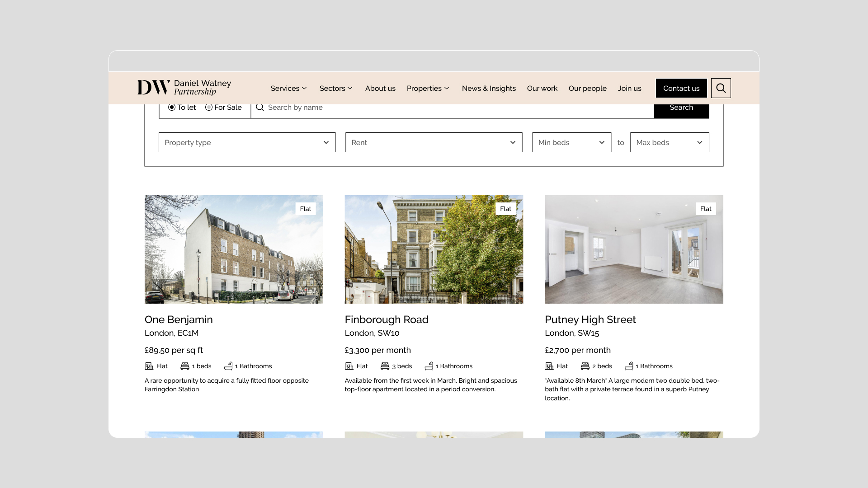The height and width of the screenshot is (488, 868).
Task: Open the Rent dropdown
Action: 434,142
